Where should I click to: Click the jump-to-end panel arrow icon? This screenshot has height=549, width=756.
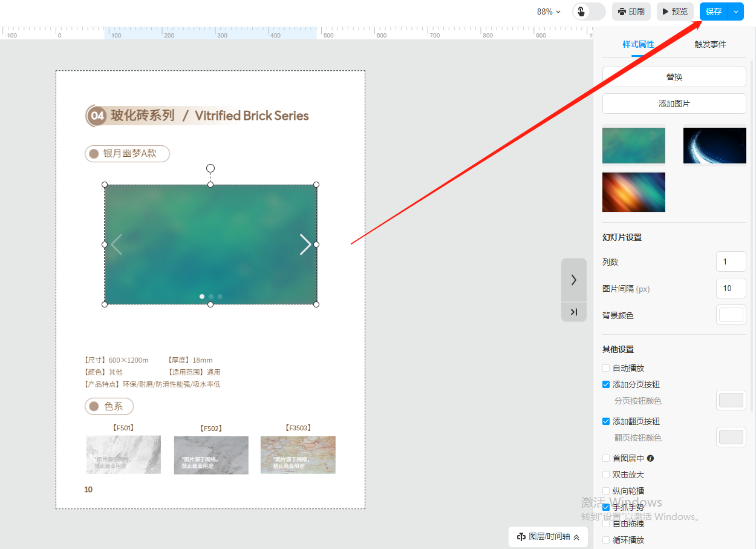[x=573, y=312]
